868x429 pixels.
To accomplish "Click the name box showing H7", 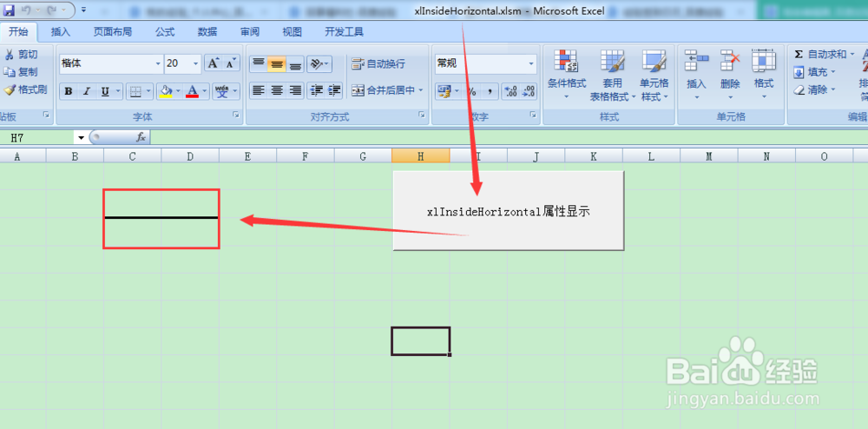I will click(36, 137).
